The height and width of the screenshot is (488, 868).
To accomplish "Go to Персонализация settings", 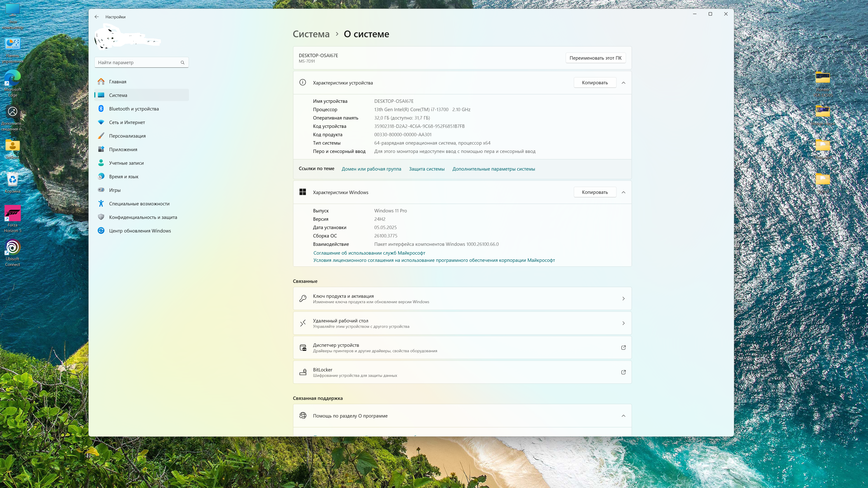I will pyautogui.click(x=142, y=136).
